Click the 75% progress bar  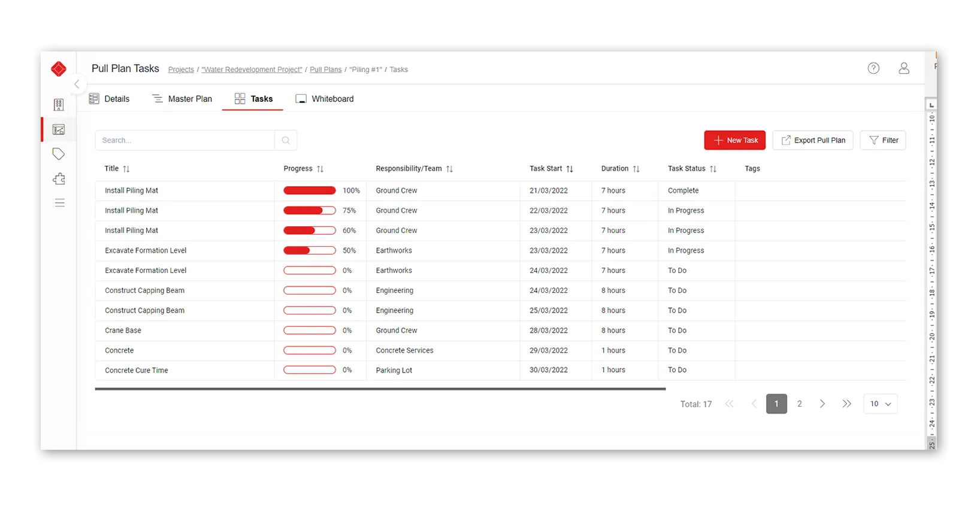click(310, 210)
